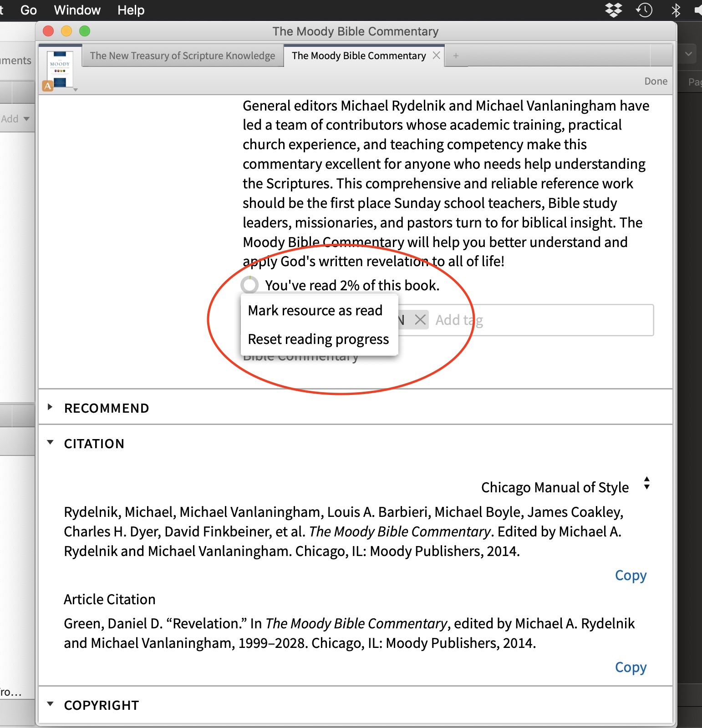
Task: Open the Bluetooth menu bar icon
Action: (676, 10)
